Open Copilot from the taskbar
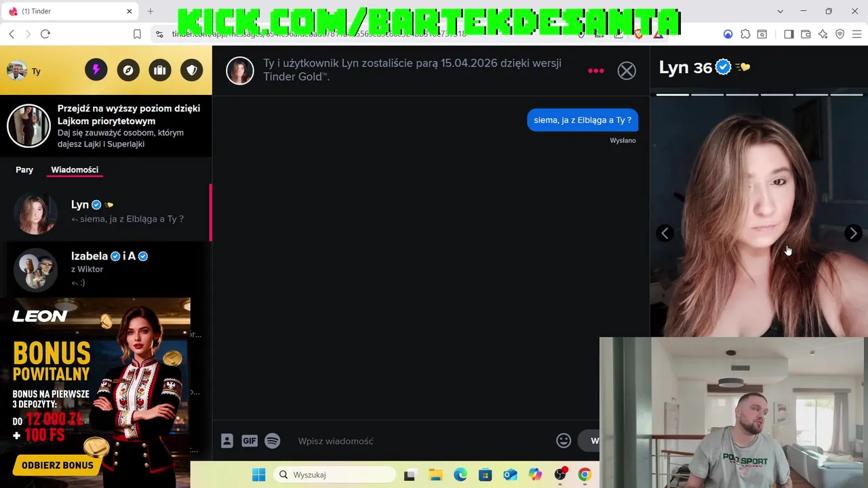Screen dimensions: 868x488 535,475
